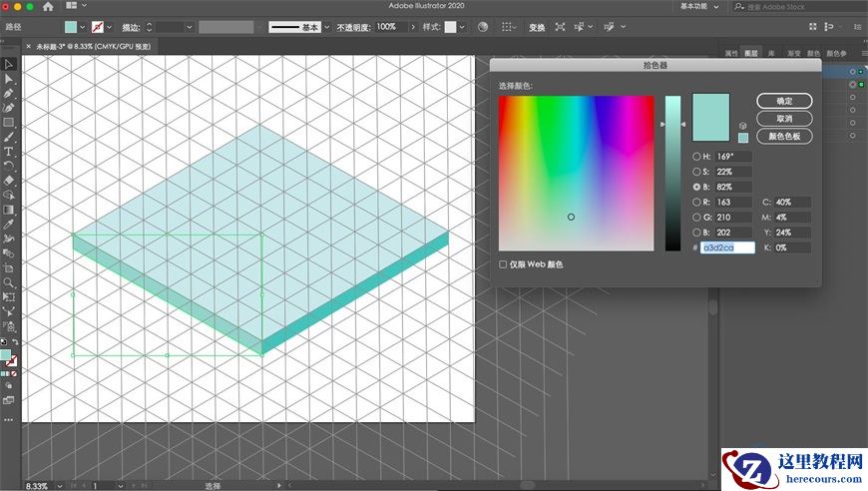
Task: Open the zoom level 8.33% dropdown
Action: tap(59, 485)
